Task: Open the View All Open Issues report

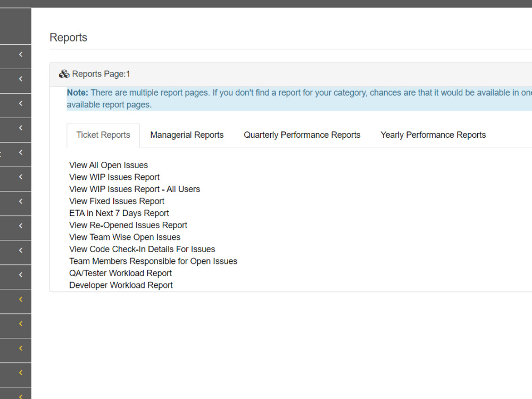Action: tap(109, 165)
